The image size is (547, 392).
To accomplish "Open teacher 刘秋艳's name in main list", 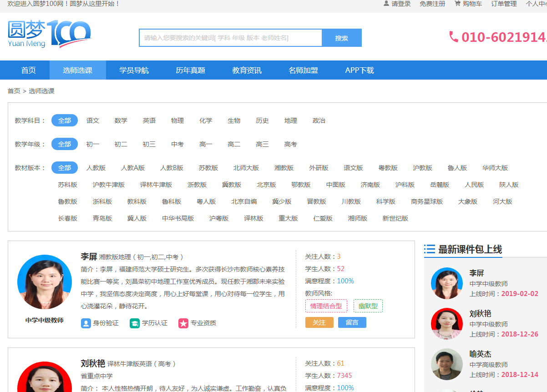I will (93, 363).
